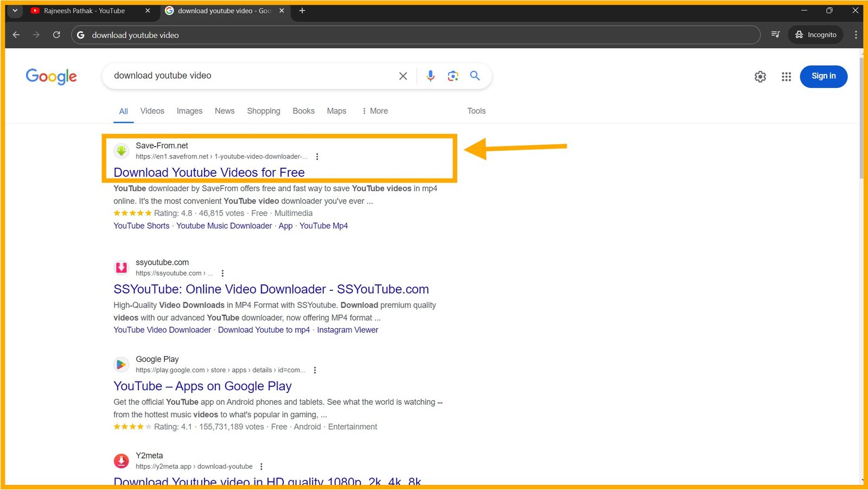Screen dimensions: 868x490
Task: Open the App sitelink under Save-From
Action: pyautogui.click(x=285, y=226)
